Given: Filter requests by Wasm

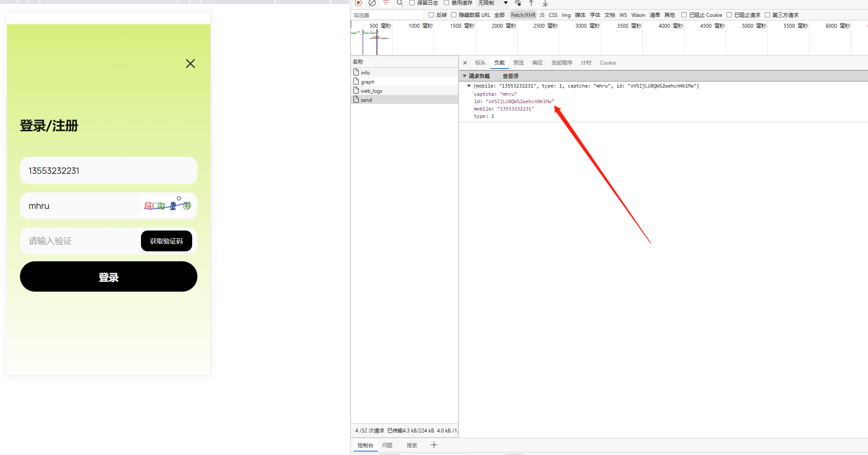Looking at the screenshot, I should 638,15.
